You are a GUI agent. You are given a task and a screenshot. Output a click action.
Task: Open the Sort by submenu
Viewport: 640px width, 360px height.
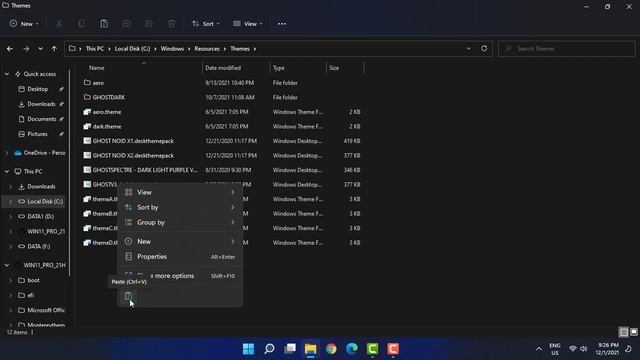click(180, 207)
